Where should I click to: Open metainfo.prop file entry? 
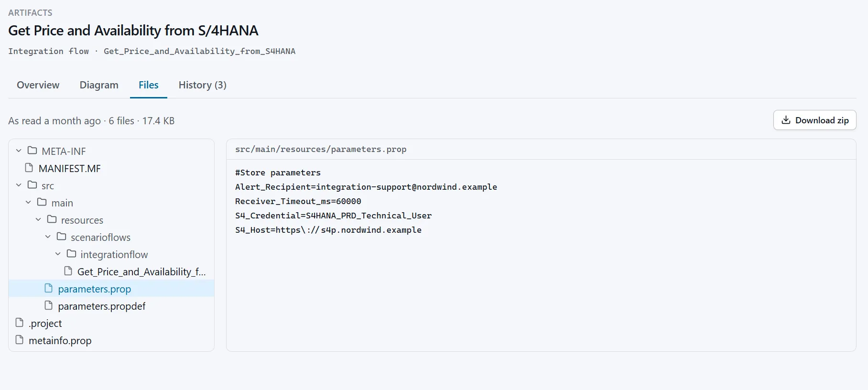point(60,341)
